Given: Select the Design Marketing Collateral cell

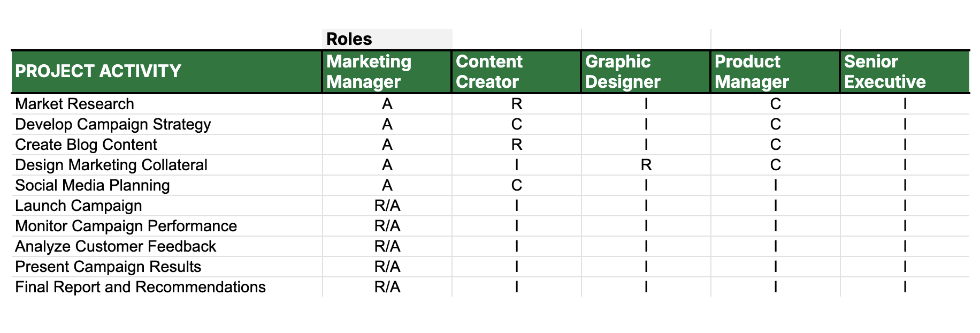Looking at the screenshot, I should pos(111,165).
